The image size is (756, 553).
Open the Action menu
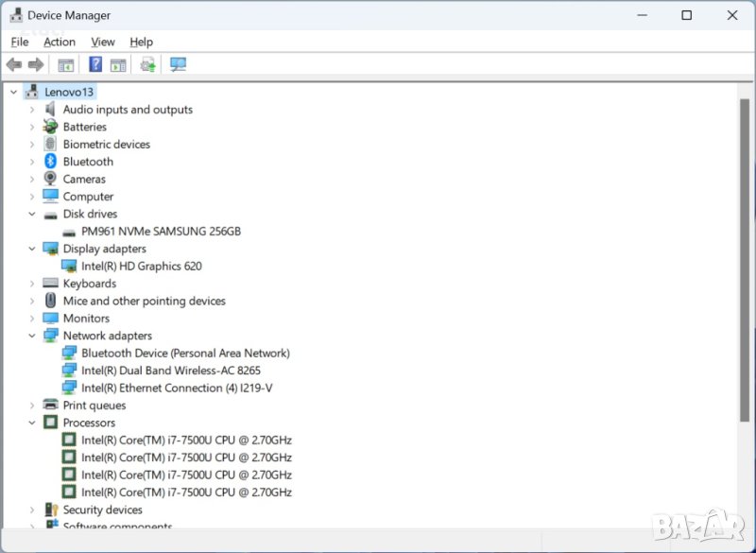60,42
